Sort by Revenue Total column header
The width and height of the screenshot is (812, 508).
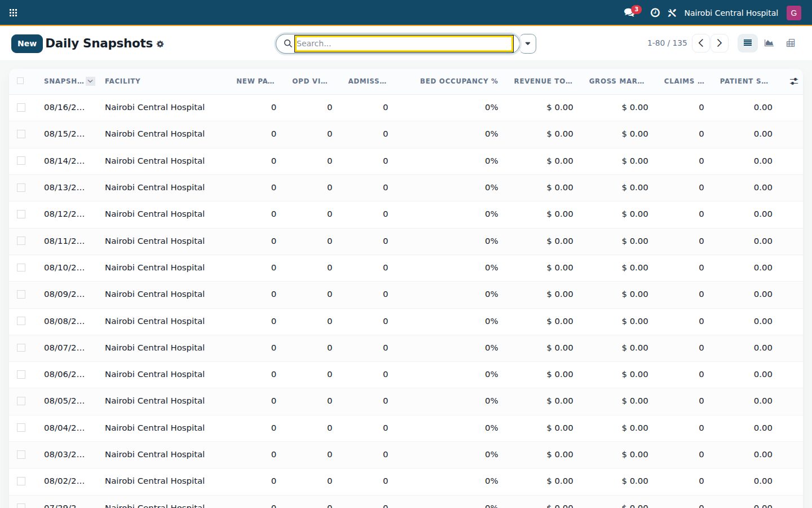[543, 81]
